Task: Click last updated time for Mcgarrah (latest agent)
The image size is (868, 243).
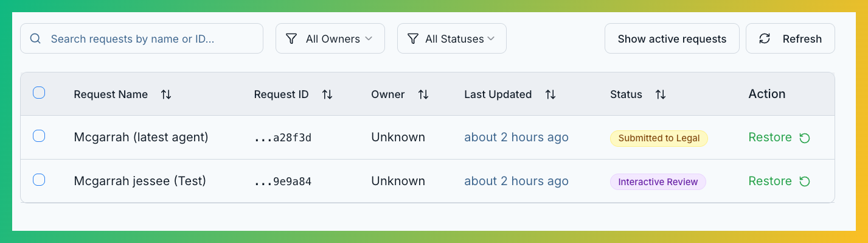Action: point(516,138)
